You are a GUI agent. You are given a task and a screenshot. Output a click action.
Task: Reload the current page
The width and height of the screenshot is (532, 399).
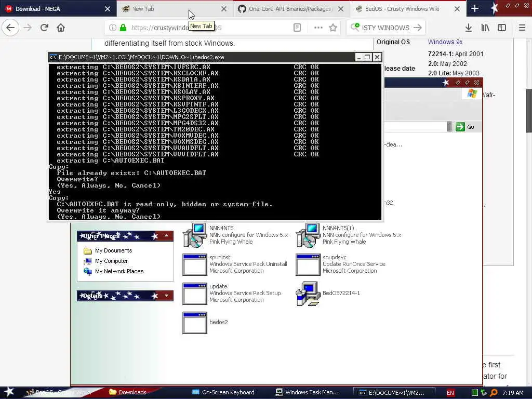(45, 28)
